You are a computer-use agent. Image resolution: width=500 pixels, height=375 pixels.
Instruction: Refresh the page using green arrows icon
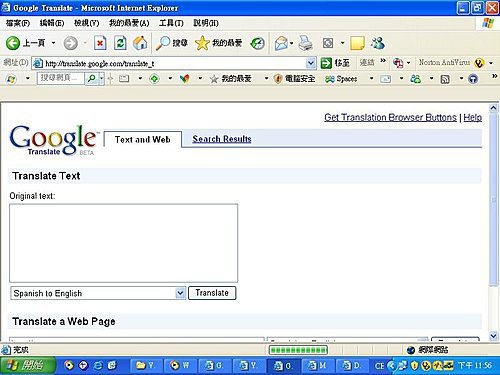120,43
